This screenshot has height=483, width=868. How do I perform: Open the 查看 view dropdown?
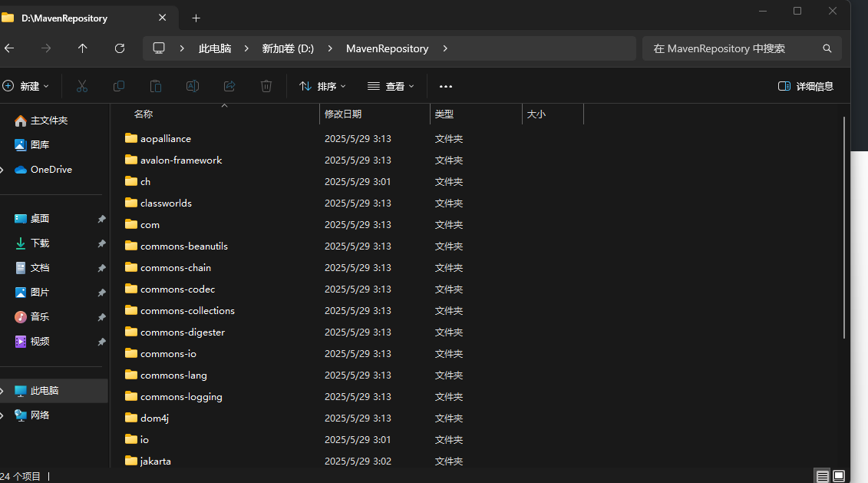(391, 87)
